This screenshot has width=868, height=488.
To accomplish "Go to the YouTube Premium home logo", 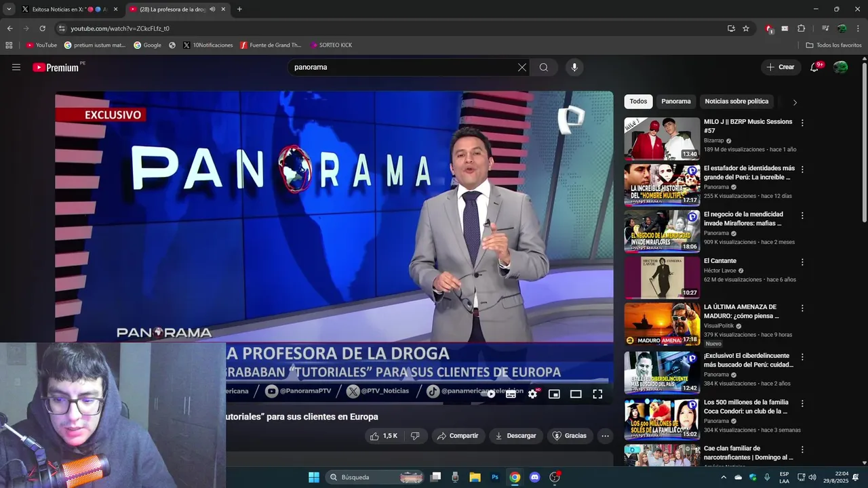I will point(56,67).
